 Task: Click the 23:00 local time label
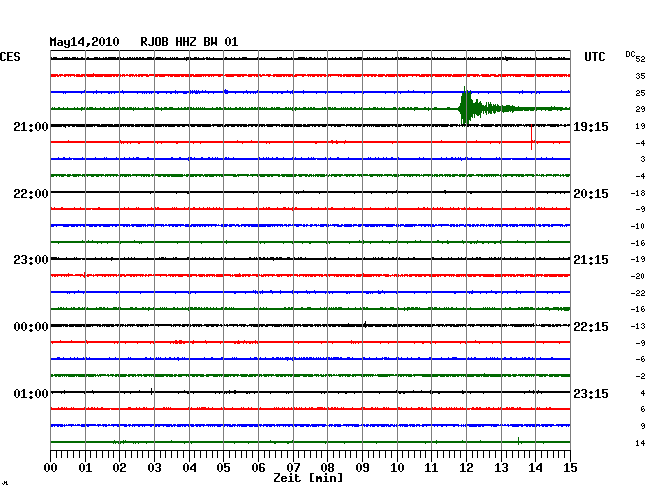(x=31, y=260)
